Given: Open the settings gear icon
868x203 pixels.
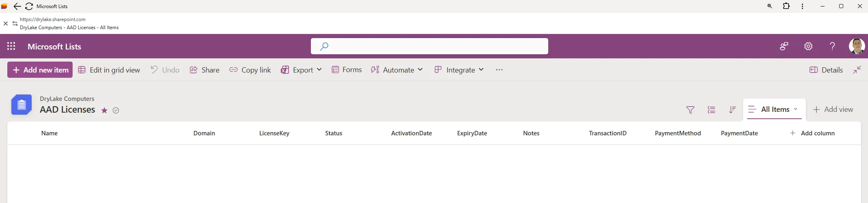Looking at the screenshot, I should coord(808,46).
